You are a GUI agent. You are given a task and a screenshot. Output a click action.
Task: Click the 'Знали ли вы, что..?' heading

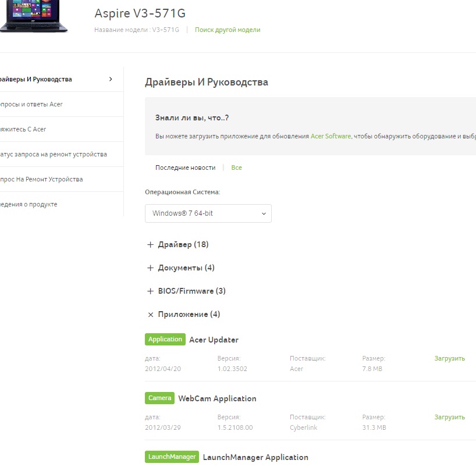point(192,117)
